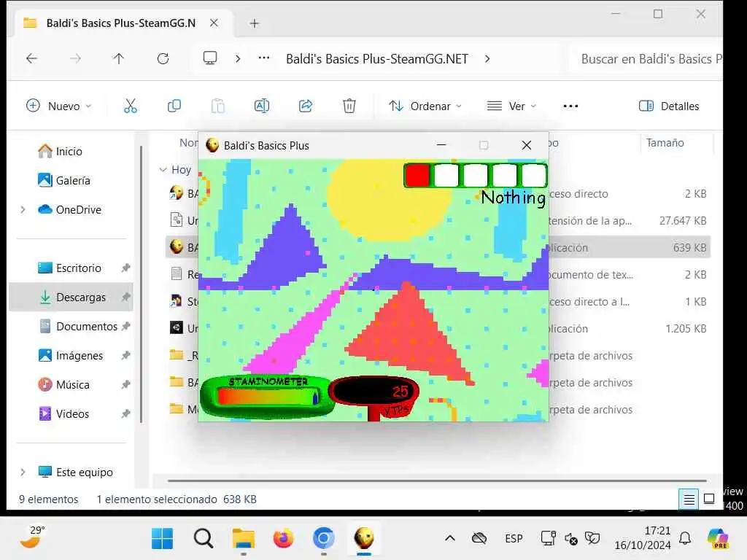
Task: Select the documento de texto 2 KB row
Action: point(438,274)
